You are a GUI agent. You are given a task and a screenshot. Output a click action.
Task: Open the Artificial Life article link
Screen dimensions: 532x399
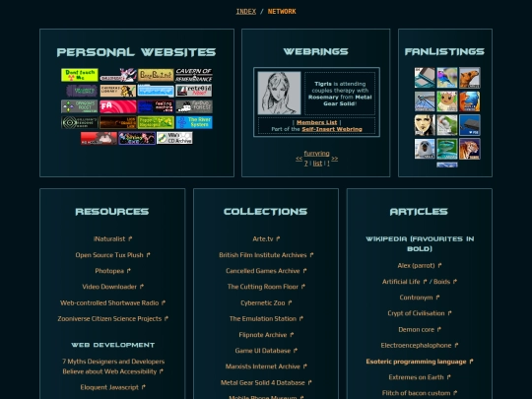pyautogui.click(x=404, y=282)
